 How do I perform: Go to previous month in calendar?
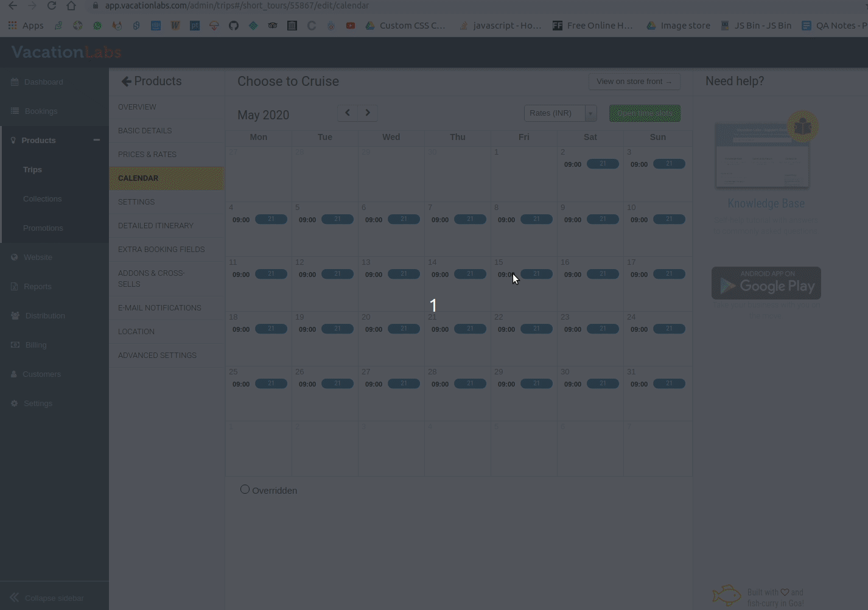coord(348,113)
